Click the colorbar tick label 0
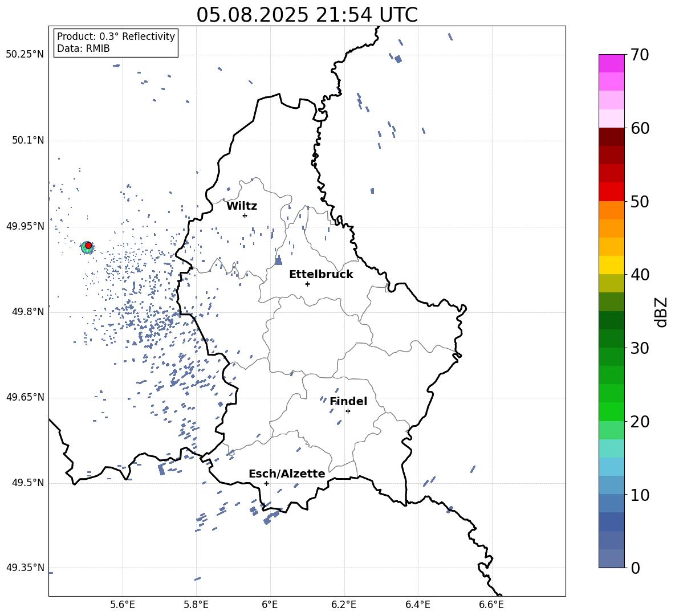 [636, 568]
